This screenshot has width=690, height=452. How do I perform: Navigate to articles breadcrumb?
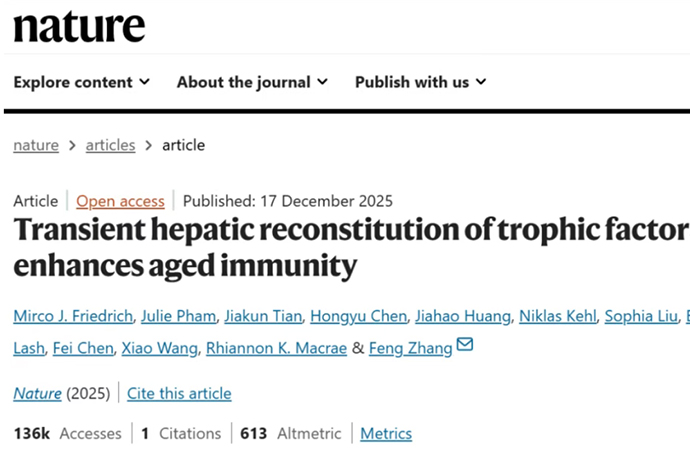[110, 145]
